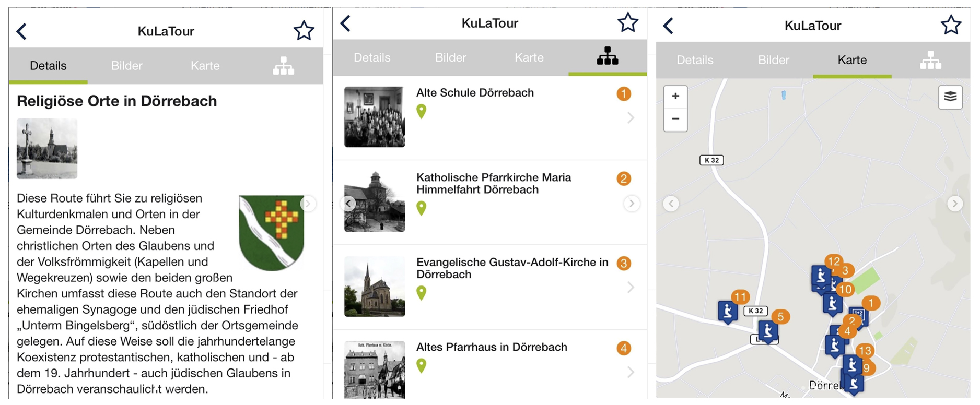Screen dimensions: 980x405
Task: Expand the Evangelische Gustav-Adolf-Kirche entry chevron
Action: pos(631,288)
